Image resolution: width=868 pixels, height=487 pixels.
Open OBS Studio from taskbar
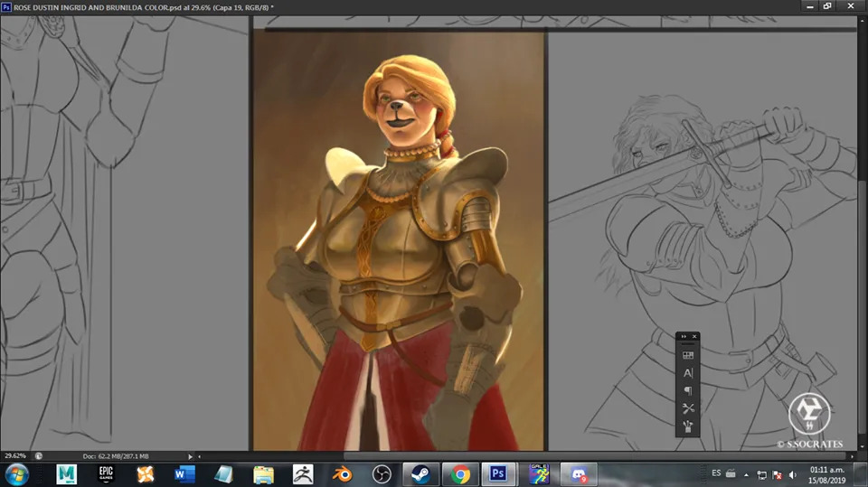click(x=382, y=474)
